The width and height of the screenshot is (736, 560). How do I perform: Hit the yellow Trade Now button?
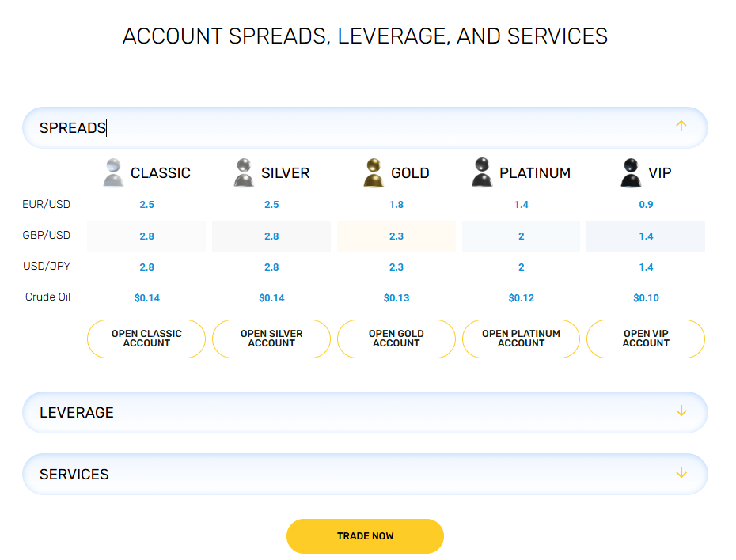click(x=365, y=536)
